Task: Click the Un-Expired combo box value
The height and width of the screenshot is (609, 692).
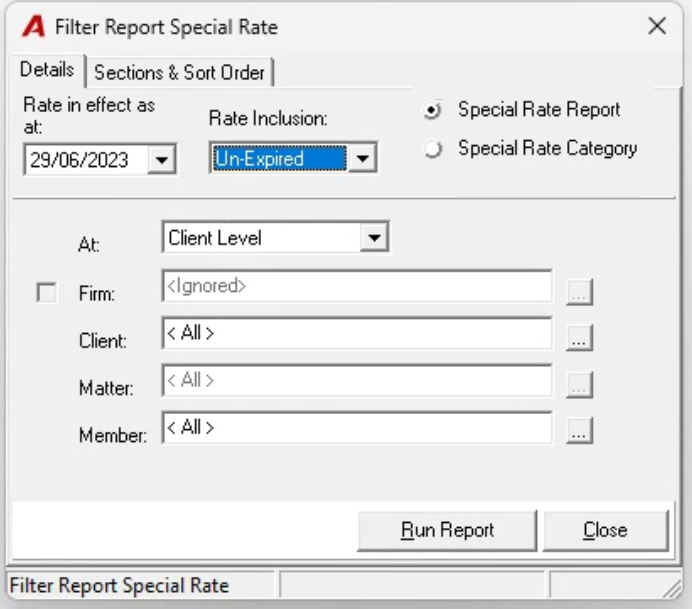Action: tap(279, 158)
